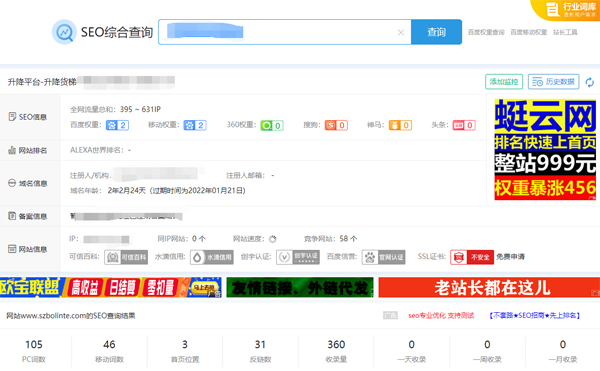Click the 添加监控 button
Viewport: 600px width, 371px height.
click(x=504, y=81)
